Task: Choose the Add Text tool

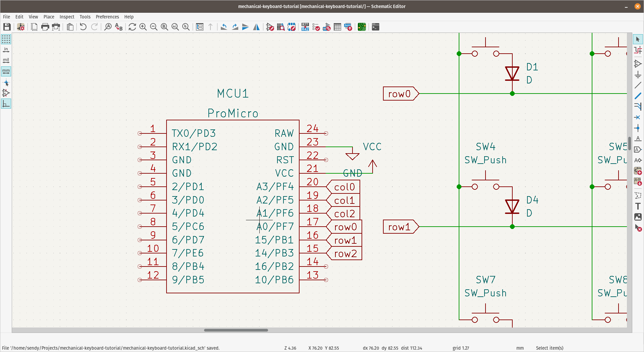Action: coord(638,206)
